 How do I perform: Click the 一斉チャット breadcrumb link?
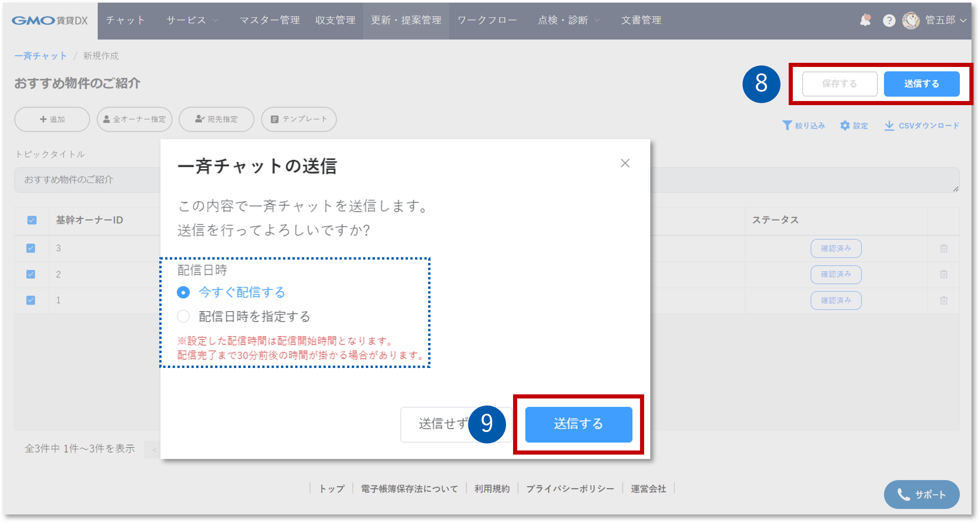(41, 56)
